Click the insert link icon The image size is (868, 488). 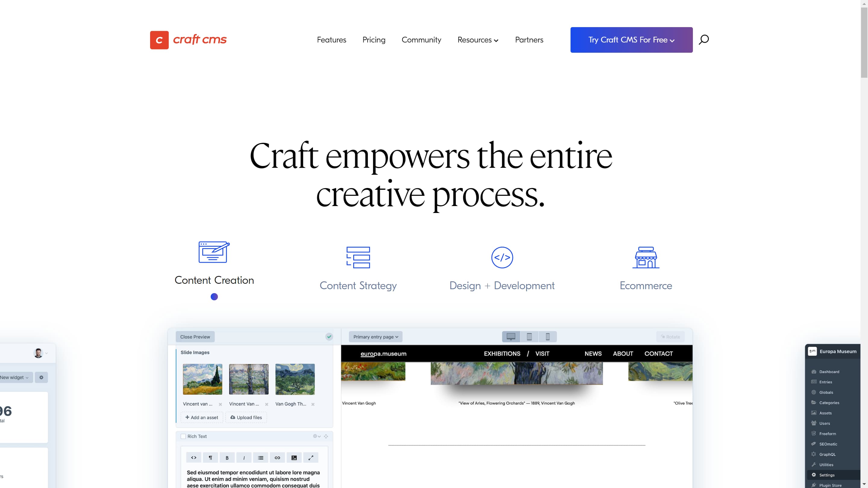click(277, 458)
